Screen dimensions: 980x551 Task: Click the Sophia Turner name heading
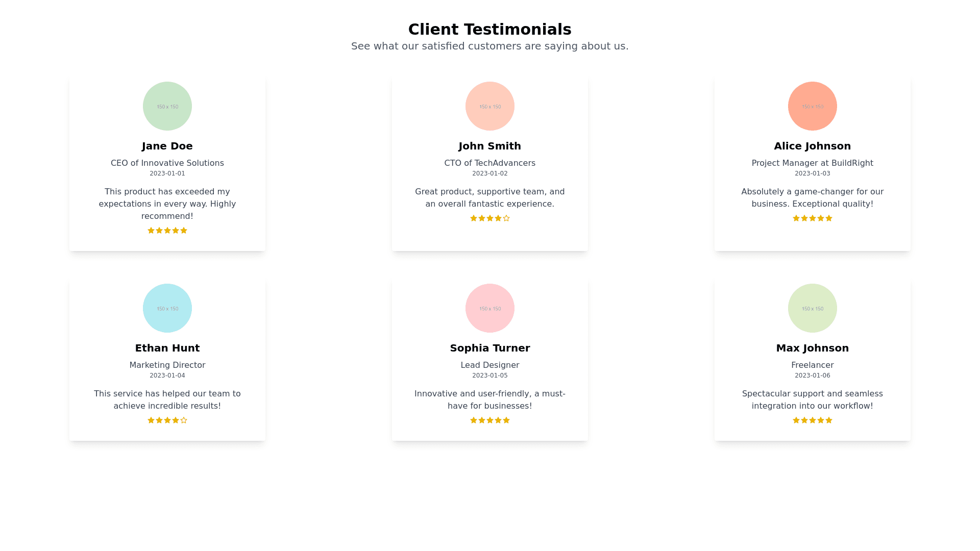tap(490, 348)
